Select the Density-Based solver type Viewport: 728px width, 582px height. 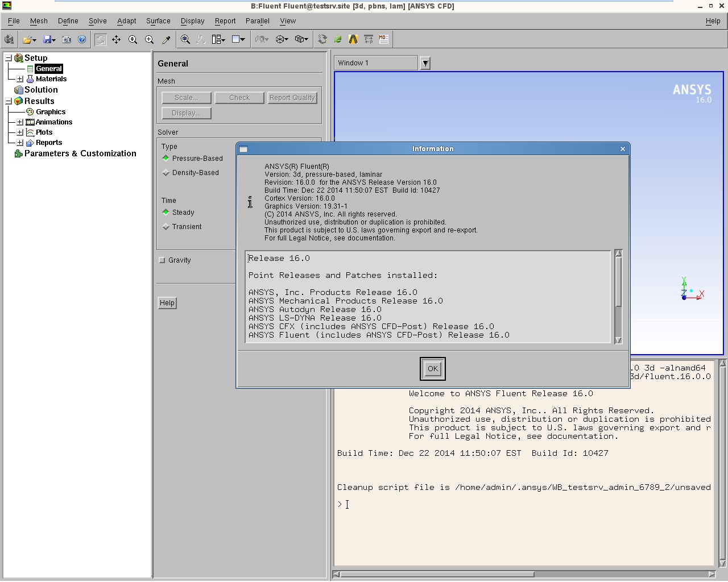click(166, 173)
